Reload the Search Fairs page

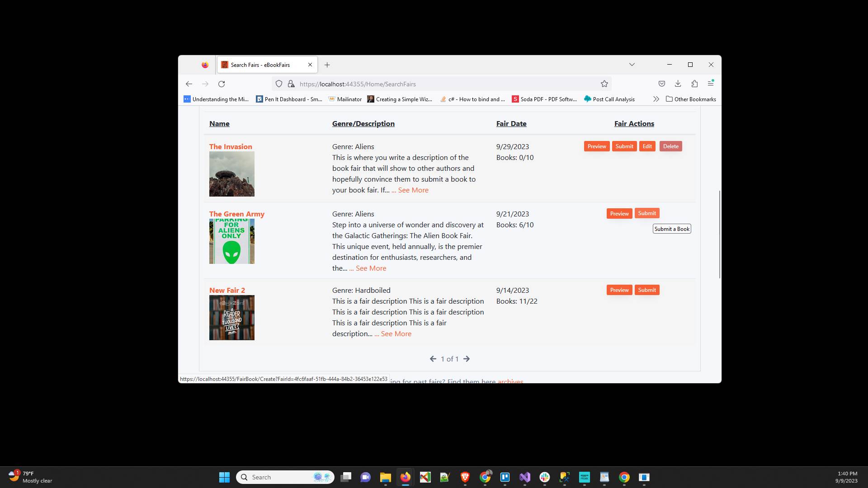coord(222,84)
